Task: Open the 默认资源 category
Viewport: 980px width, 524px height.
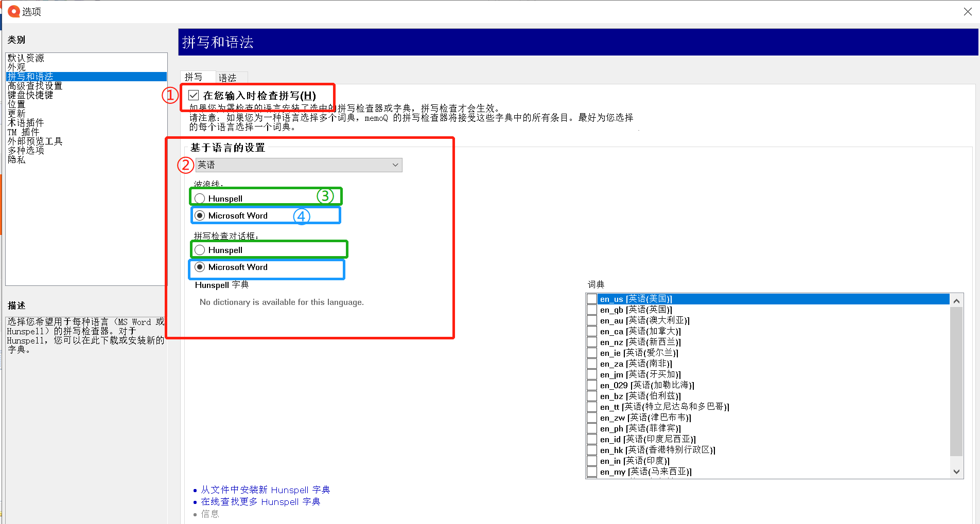Action: tap(26, 58)
